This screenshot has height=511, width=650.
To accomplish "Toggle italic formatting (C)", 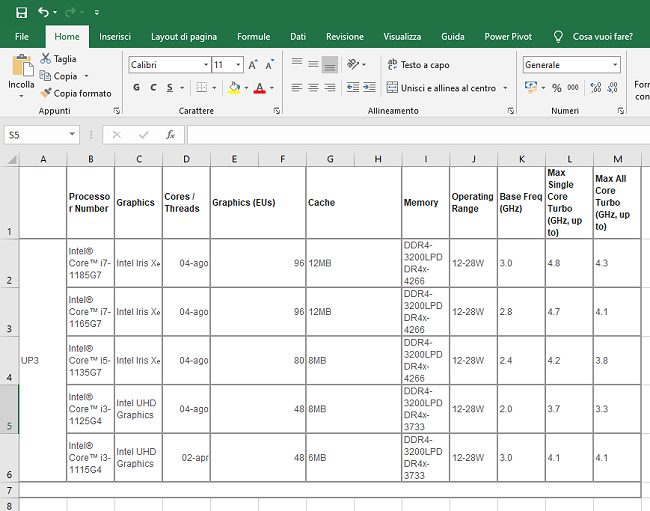I will (x=155, y=88).
